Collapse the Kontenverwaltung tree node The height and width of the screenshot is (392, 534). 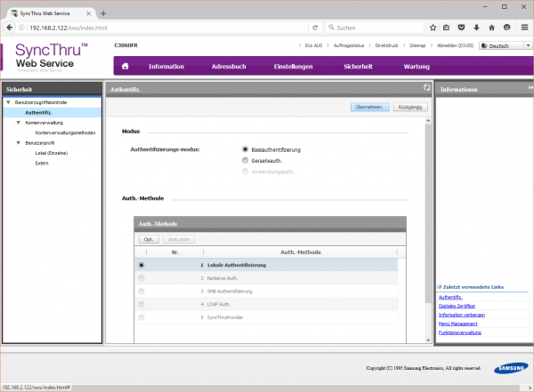click(18, 123)
